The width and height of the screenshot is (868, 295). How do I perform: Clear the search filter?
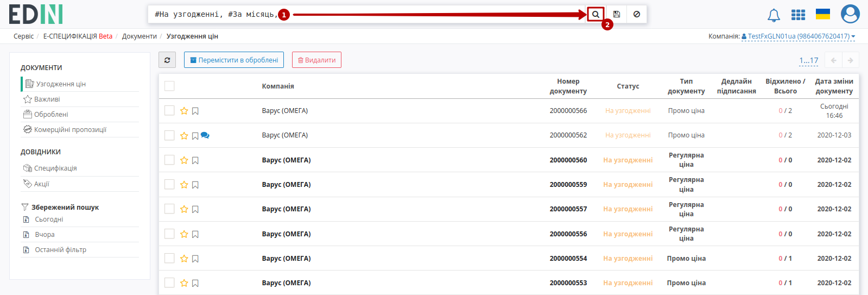pos(637,14)
